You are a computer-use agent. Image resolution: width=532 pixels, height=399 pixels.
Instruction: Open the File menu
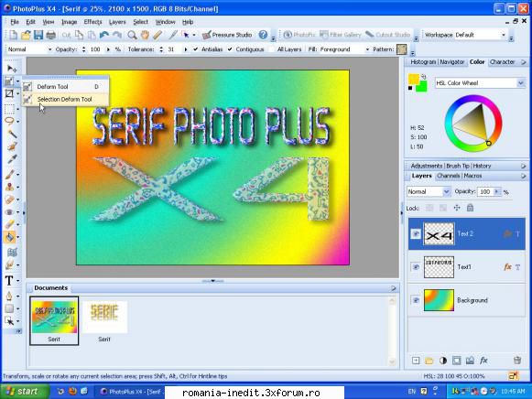click(15, 22)
